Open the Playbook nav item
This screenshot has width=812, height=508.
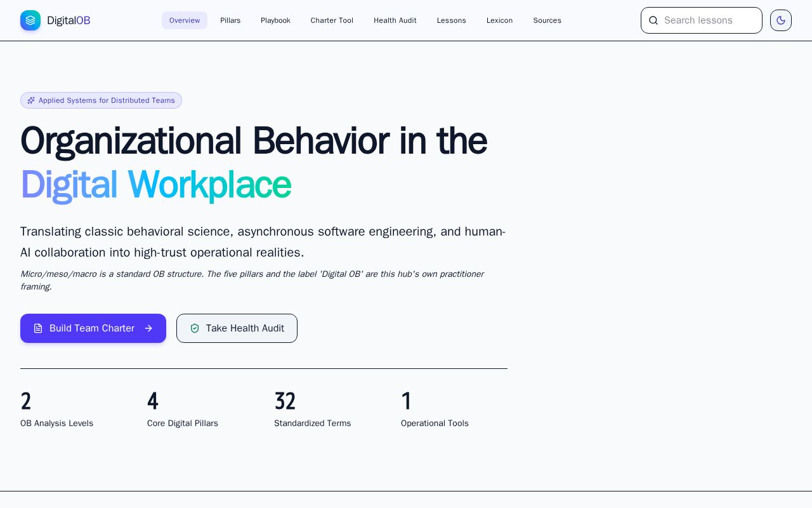coord(275,20)
